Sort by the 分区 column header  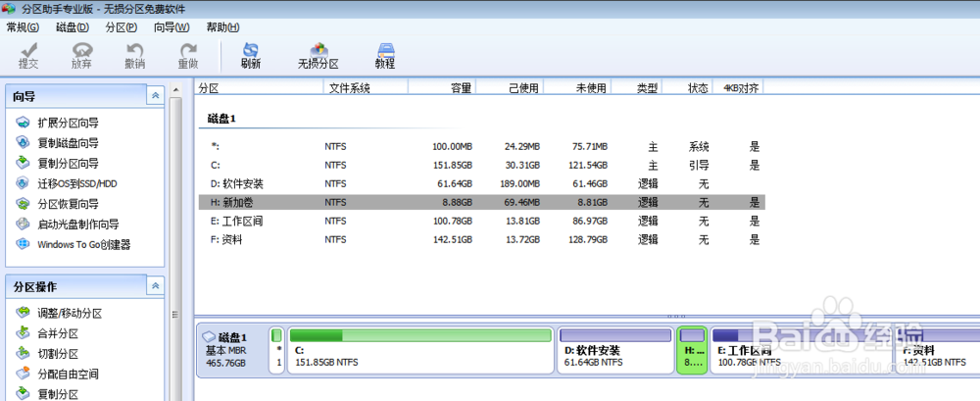[259, 88]
